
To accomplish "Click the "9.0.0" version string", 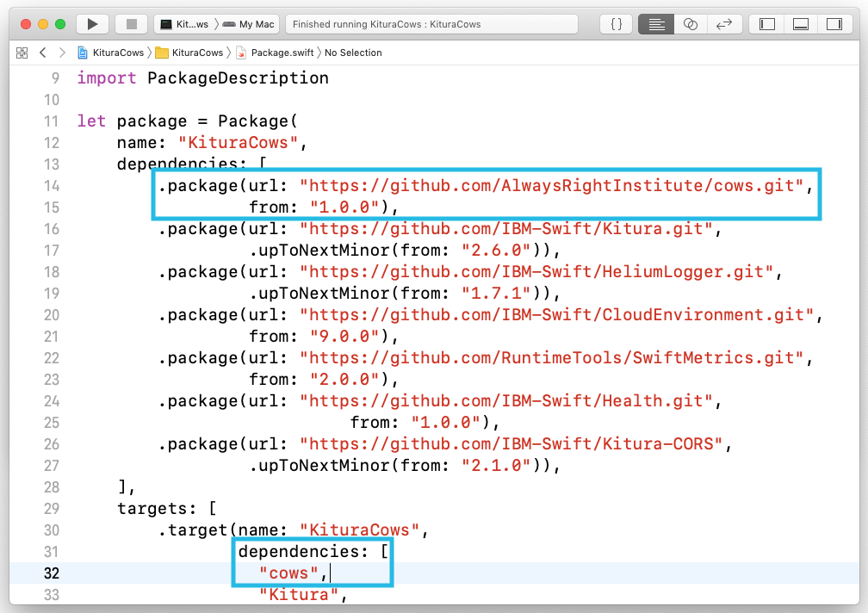I will pos(344,337).
